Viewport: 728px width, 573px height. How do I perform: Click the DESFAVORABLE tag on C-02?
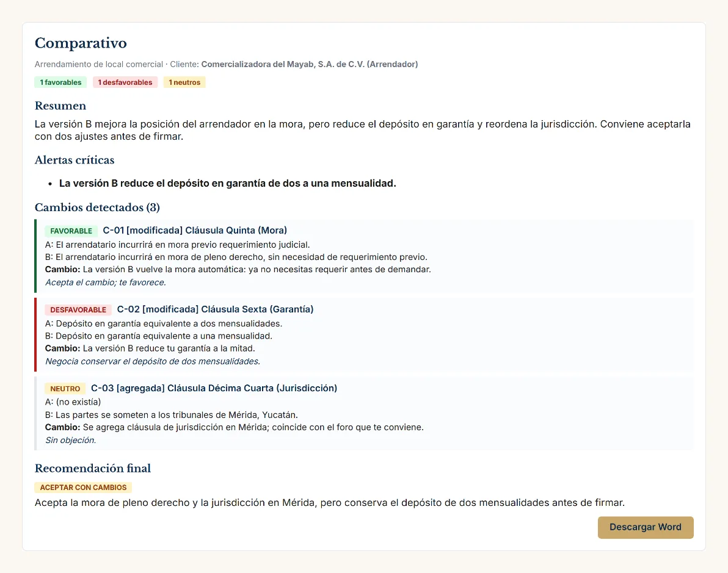pos(78,309)
